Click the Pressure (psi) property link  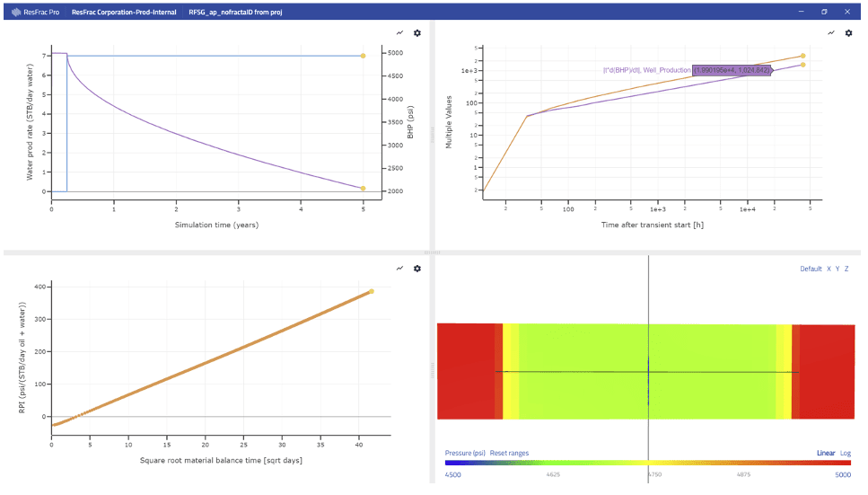click(465, 453)
